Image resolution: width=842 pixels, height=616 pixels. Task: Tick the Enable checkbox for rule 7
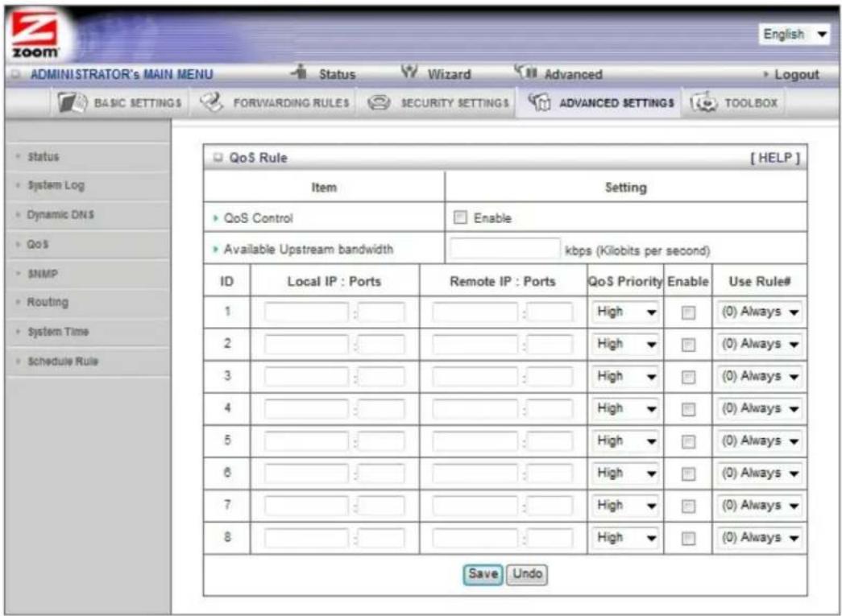pyautogui.click(x=688, y=506)
